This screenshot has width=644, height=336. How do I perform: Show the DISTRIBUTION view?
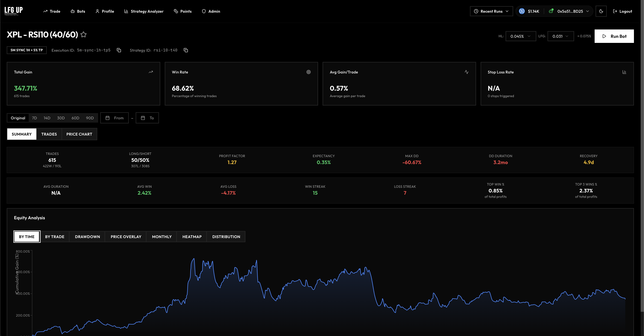[x=226, y=237]
